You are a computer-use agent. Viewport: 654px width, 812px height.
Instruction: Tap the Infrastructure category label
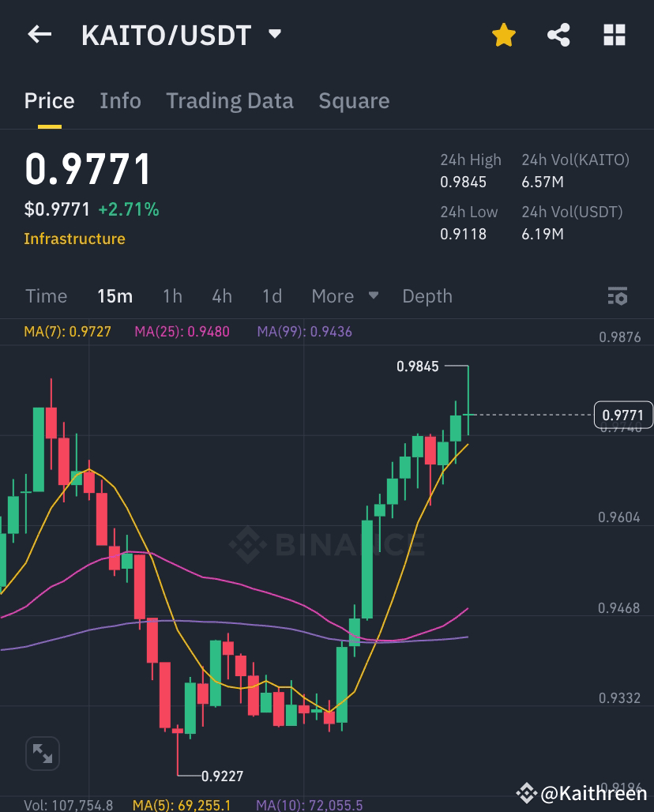[74, 239]
